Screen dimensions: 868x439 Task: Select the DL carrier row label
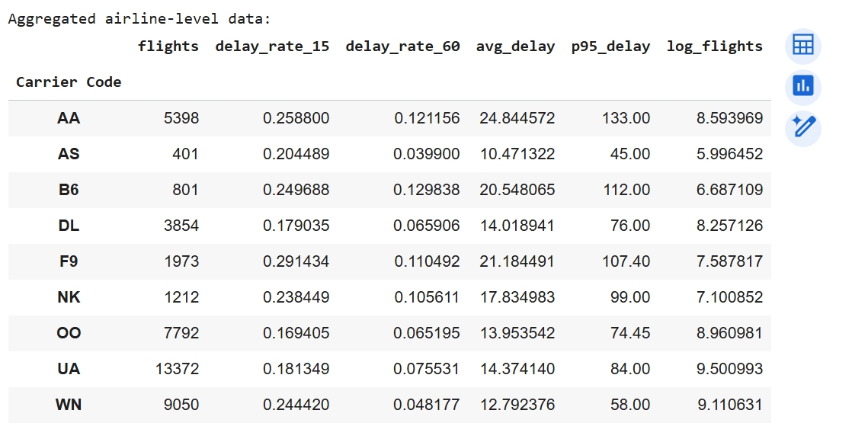68,226
